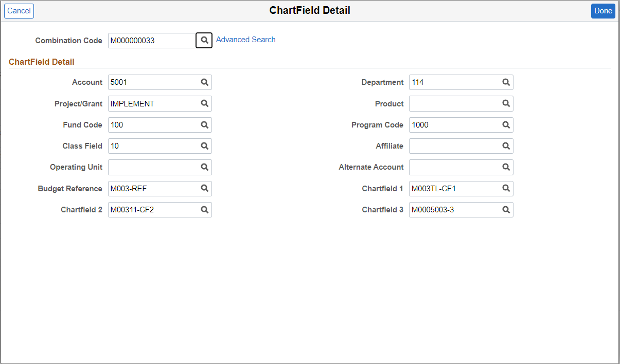The width and height of the screenshot is (620, 364).
Task: Confirm with the Done button
Action: [x=603, y=11]
